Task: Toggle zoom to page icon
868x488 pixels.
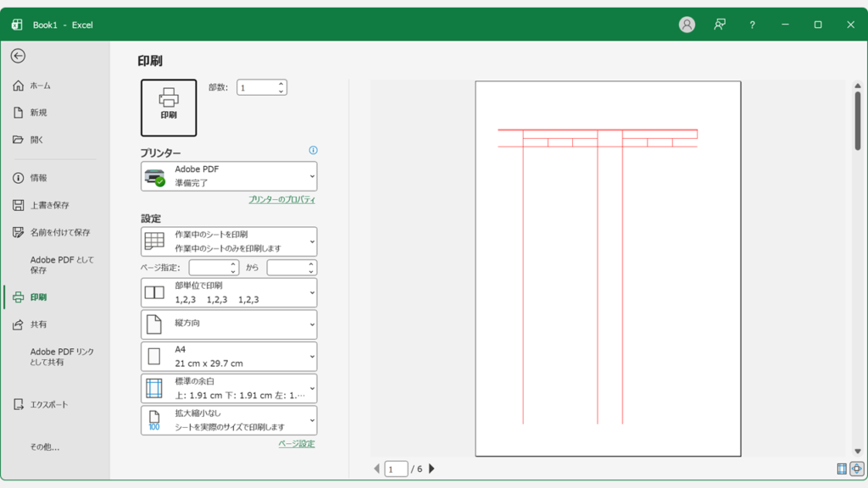Action: coord(856,469)
